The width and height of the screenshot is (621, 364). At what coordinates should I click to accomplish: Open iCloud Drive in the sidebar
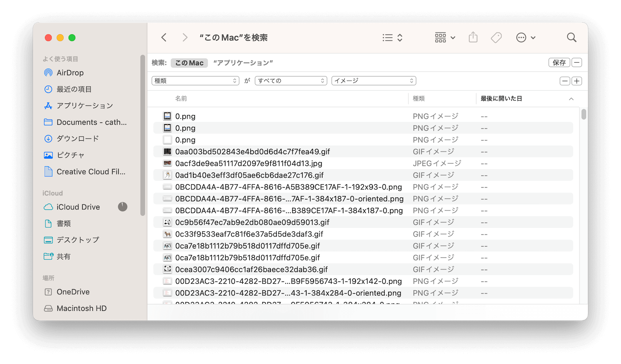[72, 207]
